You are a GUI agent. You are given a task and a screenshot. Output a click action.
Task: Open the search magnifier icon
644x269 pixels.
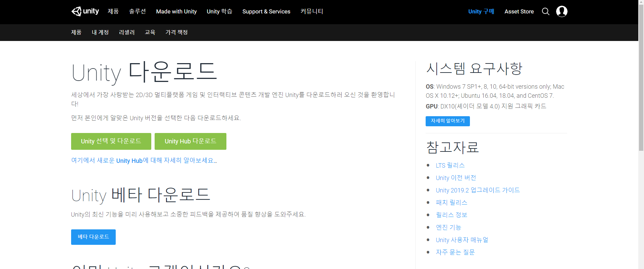(x=546, y=11)
